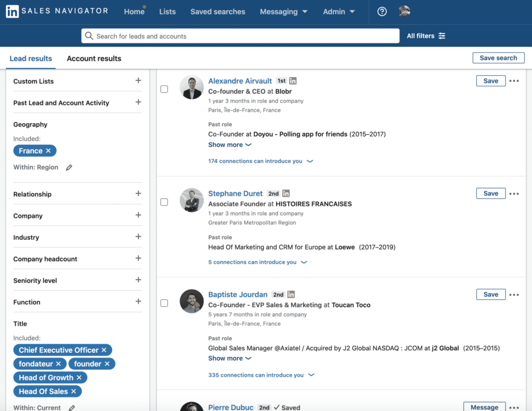Tick the checkbox for Stephane Duret
532x411 pixels.
click(x=164, y=202)
